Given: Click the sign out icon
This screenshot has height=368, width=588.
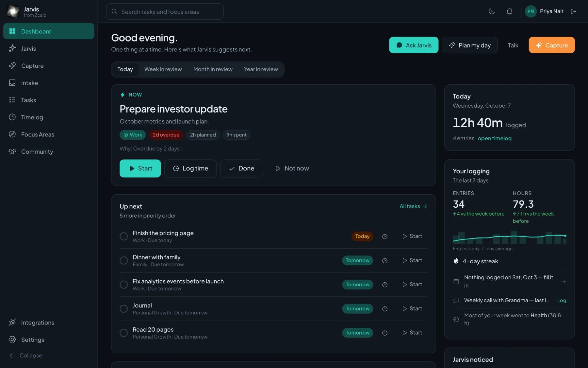Looking at the screenshot, I should [x=573, y=11].
